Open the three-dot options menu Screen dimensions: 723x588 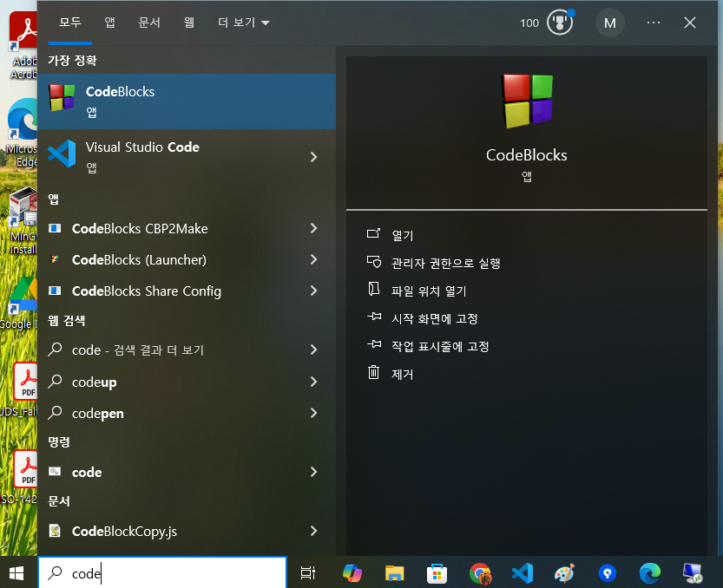click(x=654, y=23)
